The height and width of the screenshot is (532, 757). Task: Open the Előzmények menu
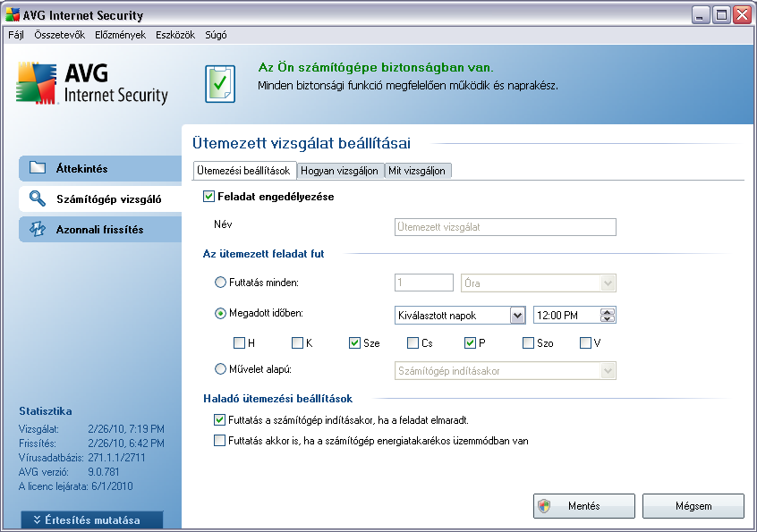click(120, 35)
